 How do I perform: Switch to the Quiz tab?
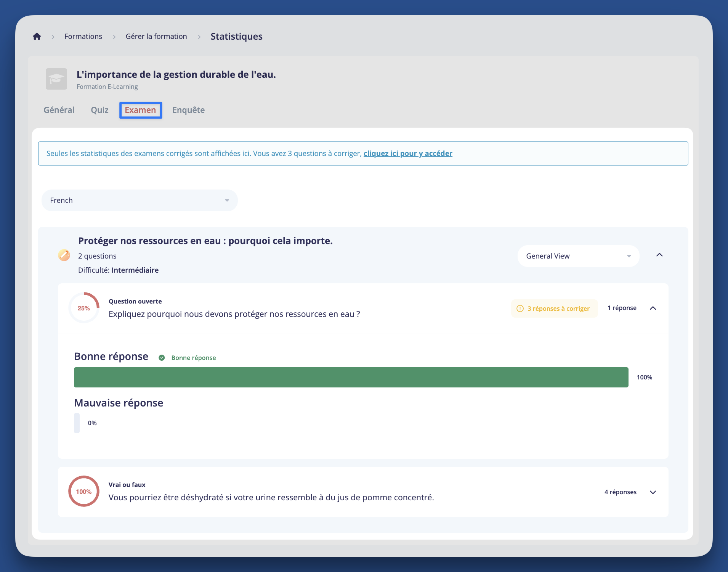coord(99,110)
